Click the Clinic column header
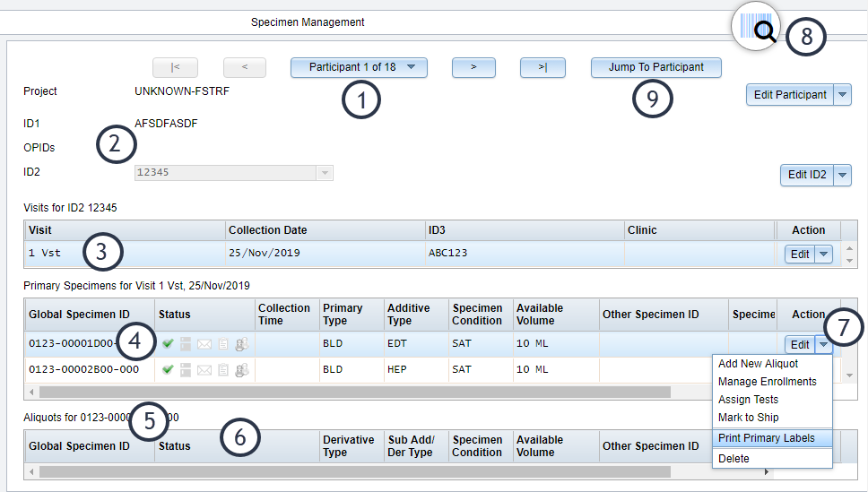The height and width of the screenshot is (492, 868). tap(699, 230)
